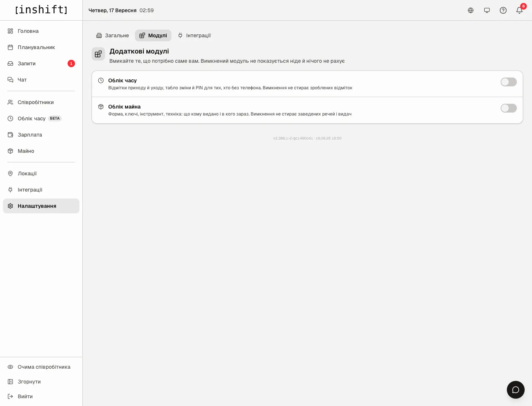The width and height of the screenshot is (532, 406).
Task: Click description starting 'Форма, ключі, інструмент'
Action: click(230, 114)
